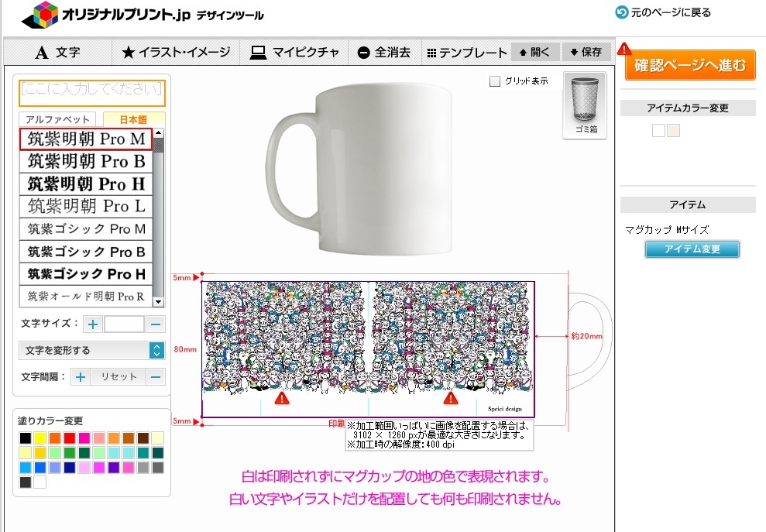The width and height of the screenshot is (766, 532).
Task: Click the Speici design text on the artwork
Action: [505, 409]
